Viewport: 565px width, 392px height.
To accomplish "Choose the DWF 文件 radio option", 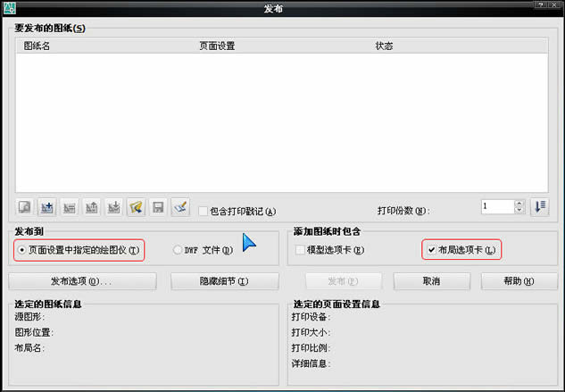I will [178, 251].
